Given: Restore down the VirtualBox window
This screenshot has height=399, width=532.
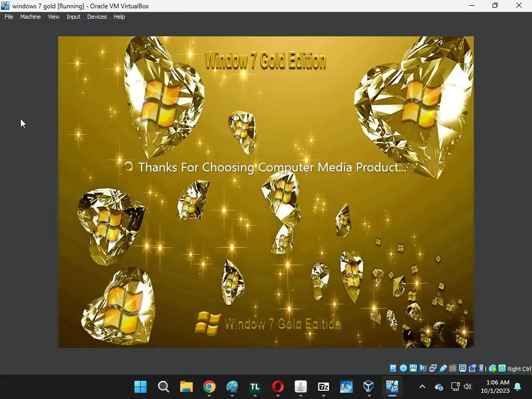Looking at the screenshot, I should point(495,5).
